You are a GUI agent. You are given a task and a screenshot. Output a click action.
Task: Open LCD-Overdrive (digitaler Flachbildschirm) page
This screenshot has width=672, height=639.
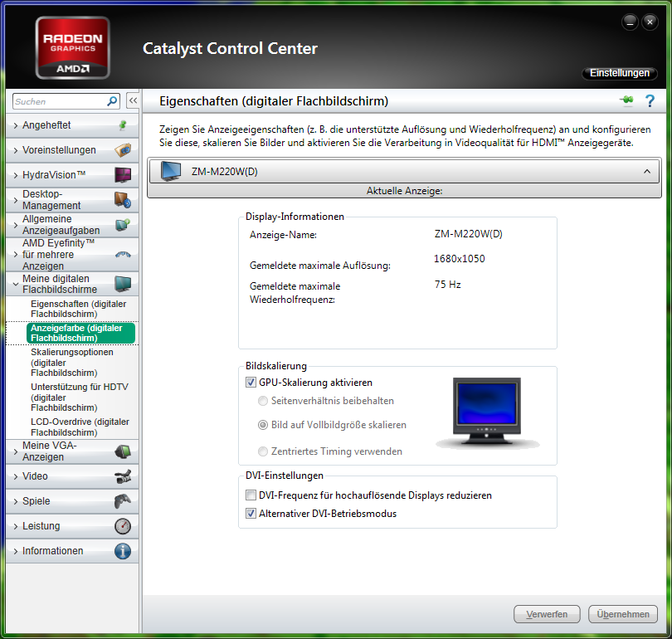(x=80, y=427)
